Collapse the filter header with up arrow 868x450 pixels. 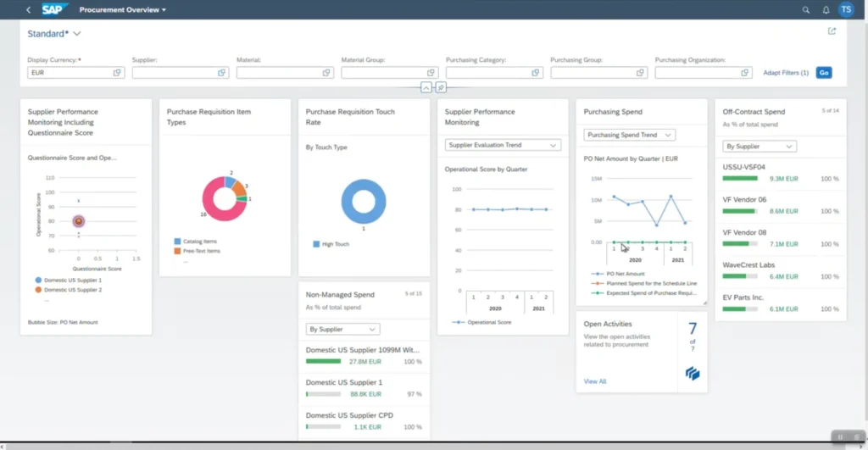pyautogui.click(x=426, y=87)
